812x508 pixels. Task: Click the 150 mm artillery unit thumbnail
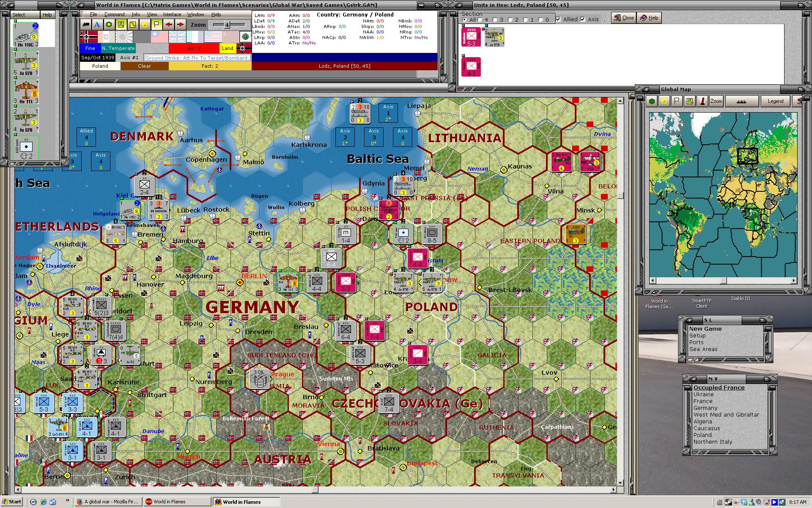coord(26,148)
